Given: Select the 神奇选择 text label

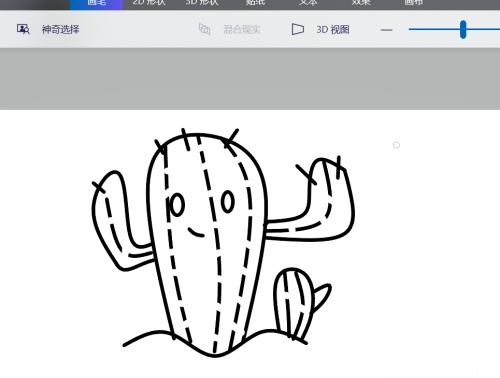Looking at the screenshot, I should tap(61, 30).
